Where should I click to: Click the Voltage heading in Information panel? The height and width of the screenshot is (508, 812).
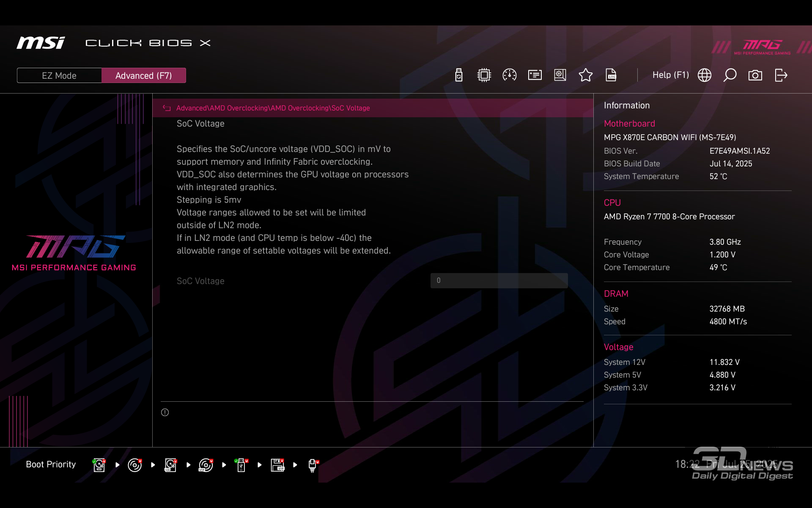pos(618,347)
